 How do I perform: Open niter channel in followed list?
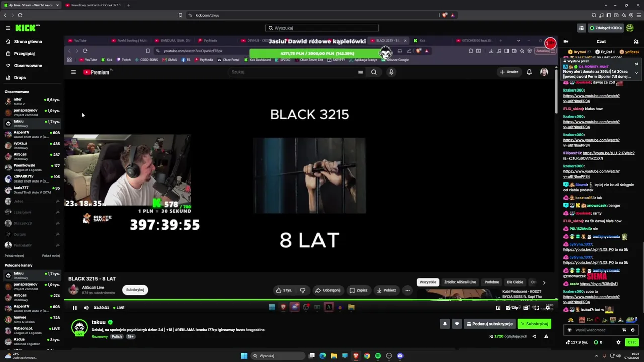click(x=32, y=102)
